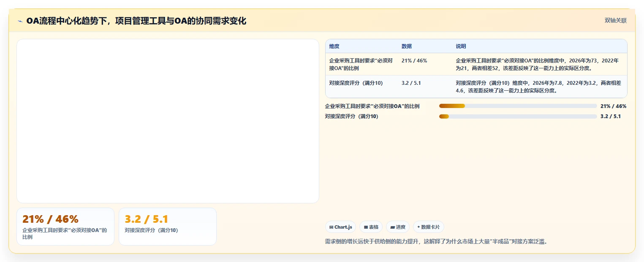644x262 pixels.
Task: Click the description mentioning 两者相差52
Action: point(539,64)
